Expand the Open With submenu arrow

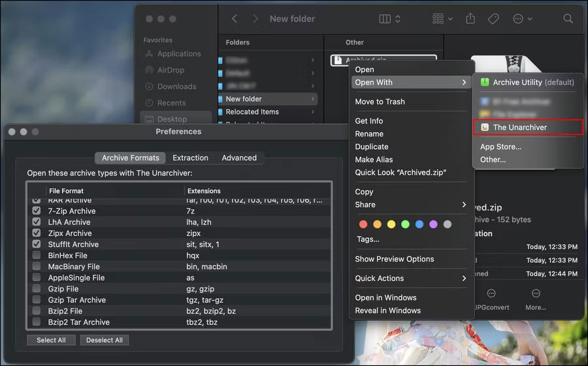tap(465, 82)
